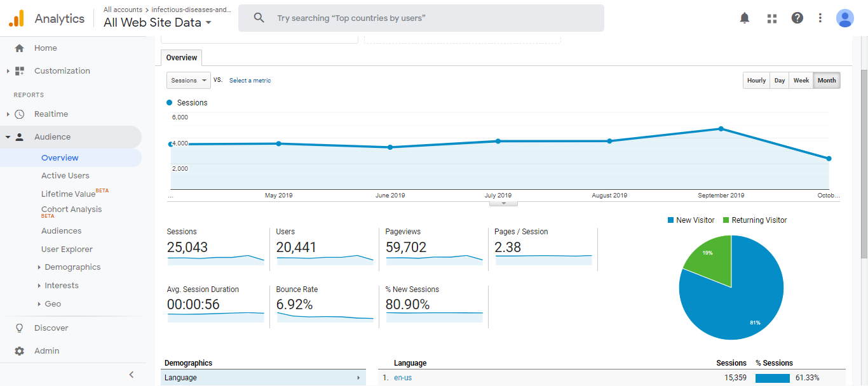Open the All Web Site Data selector
This screenshot has height=386, width=868.
(158, 23)
